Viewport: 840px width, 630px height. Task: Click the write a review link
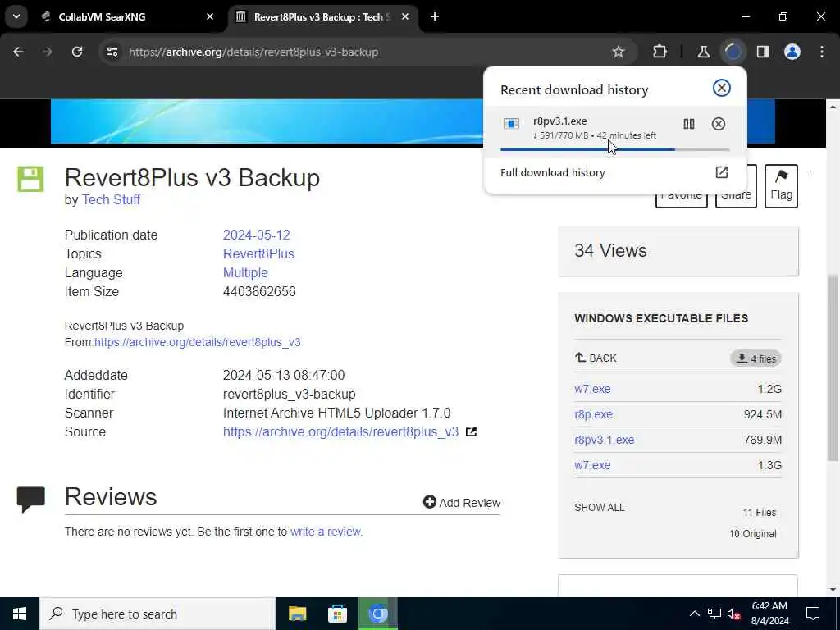[326, 532]
